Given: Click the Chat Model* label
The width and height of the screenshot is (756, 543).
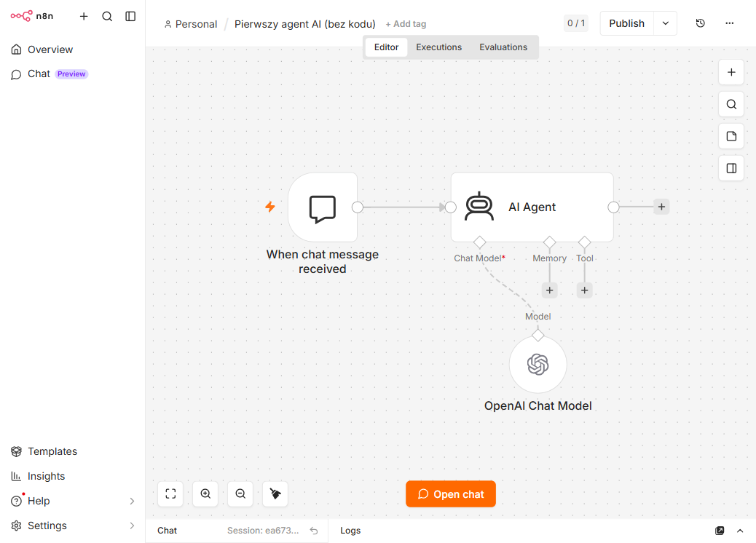Looking at the screenshot, I should [480, 258].
